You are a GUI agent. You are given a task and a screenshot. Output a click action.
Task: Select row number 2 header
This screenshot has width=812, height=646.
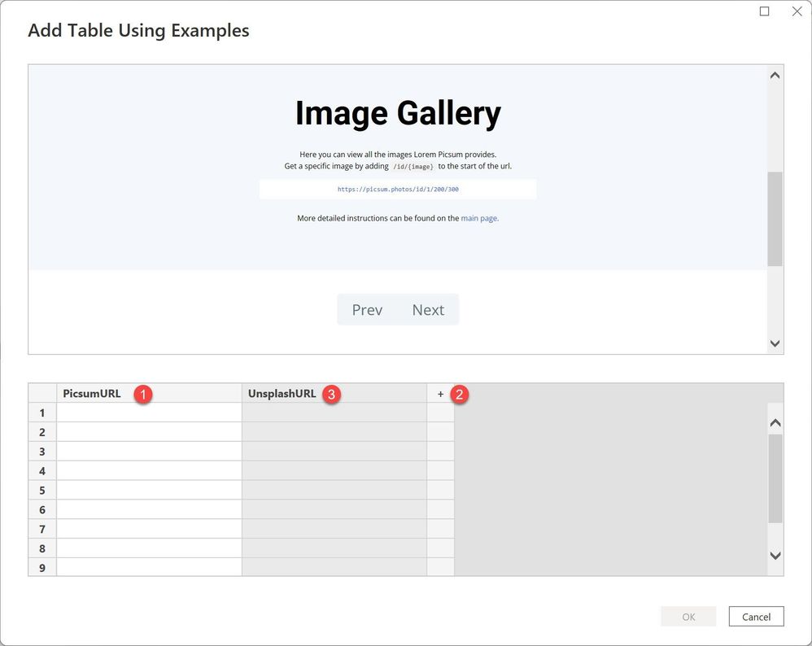(42, 432)
